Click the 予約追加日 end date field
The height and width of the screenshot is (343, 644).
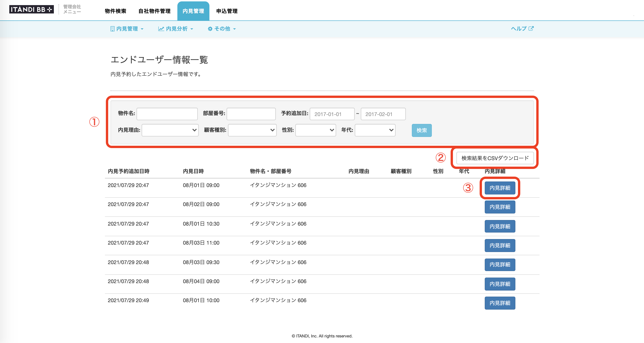pos(383,114)
